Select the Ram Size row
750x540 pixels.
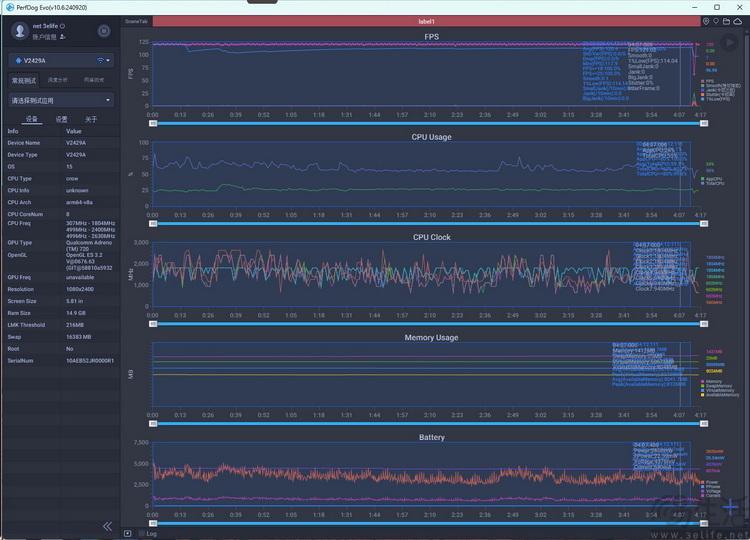coord(61,313)
